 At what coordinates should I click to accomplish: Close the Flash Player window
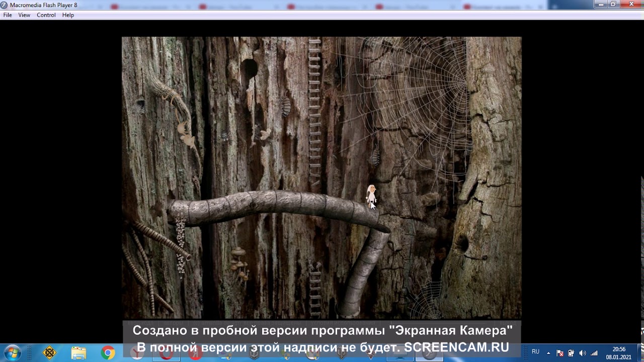tap(631, 4)
